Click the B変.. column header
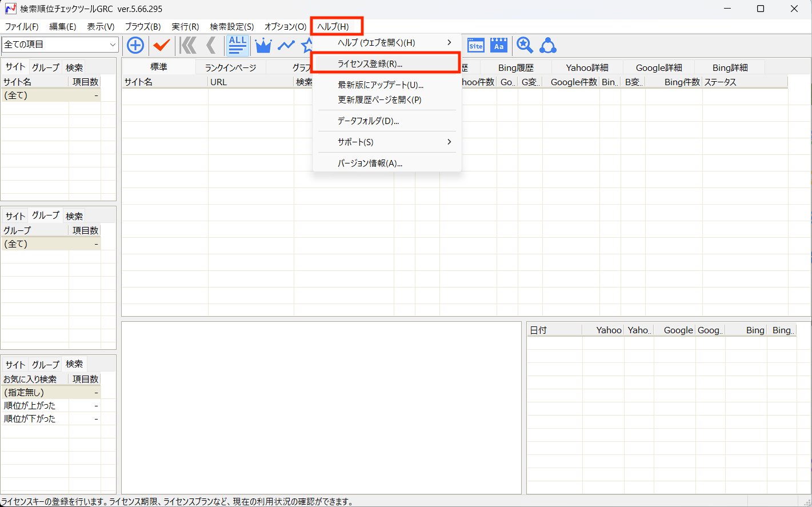 tap(633, 82)
